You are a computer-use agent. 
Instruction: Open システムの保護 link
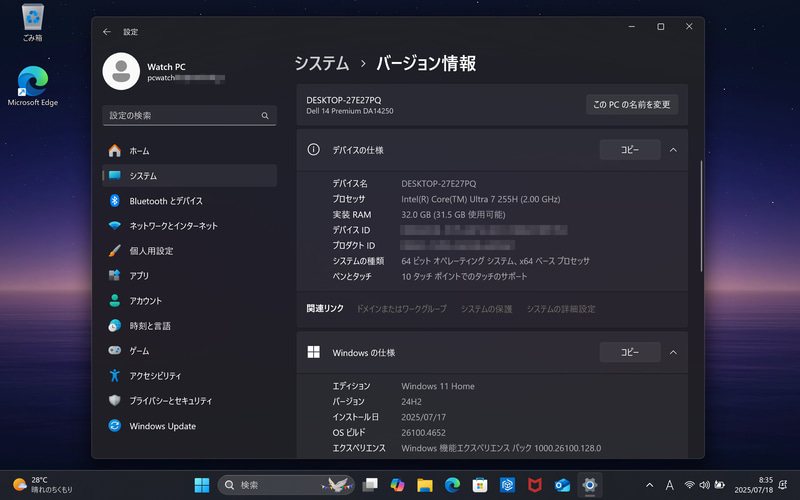tap(486, 309)
